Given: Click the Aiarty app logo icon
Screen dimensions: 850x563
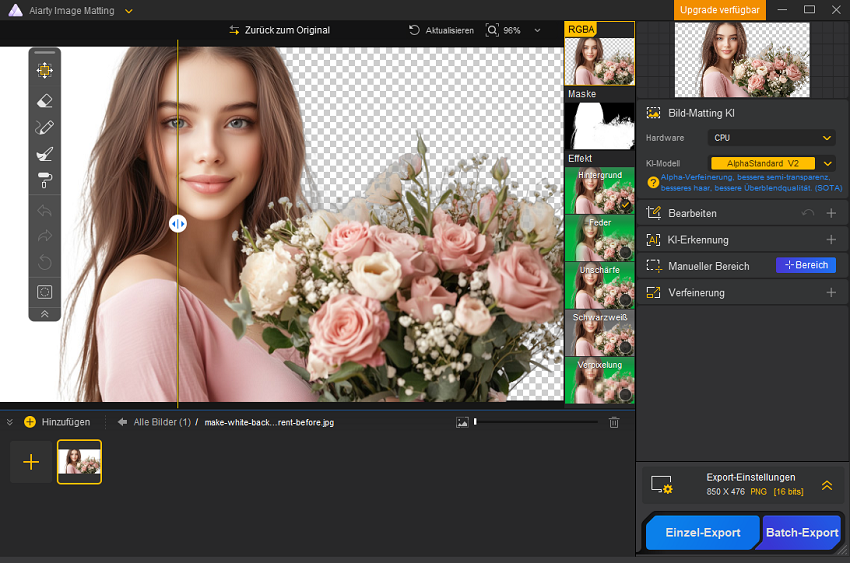Looking at the screenshot, I should pos(15,10).
